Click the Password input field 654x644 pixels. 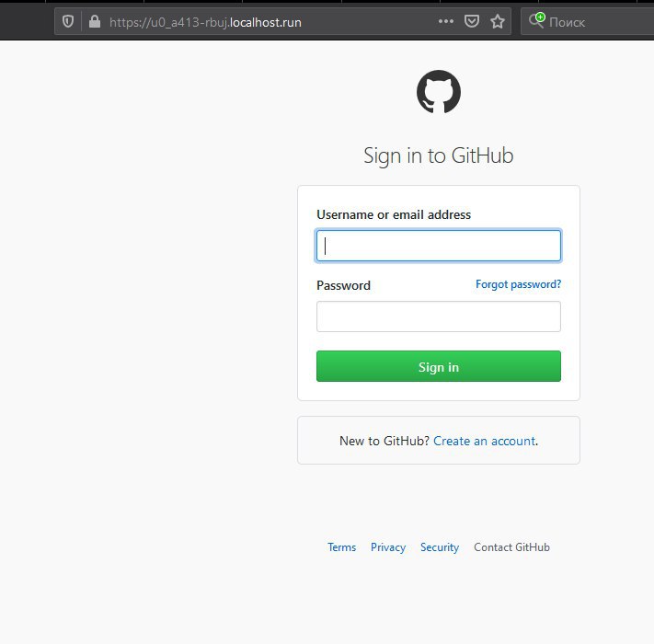click(439, 316)
